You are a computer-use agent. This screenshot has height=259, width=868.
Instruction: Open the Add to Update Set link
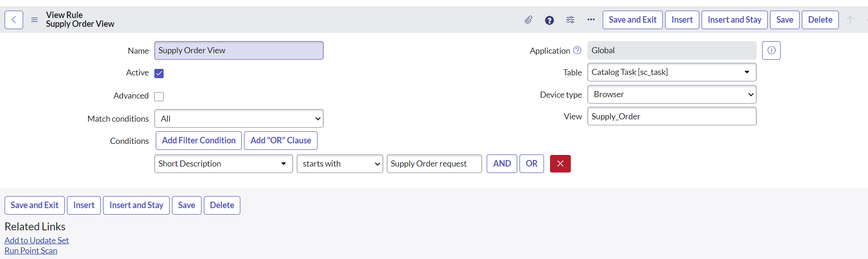(37, 240)
